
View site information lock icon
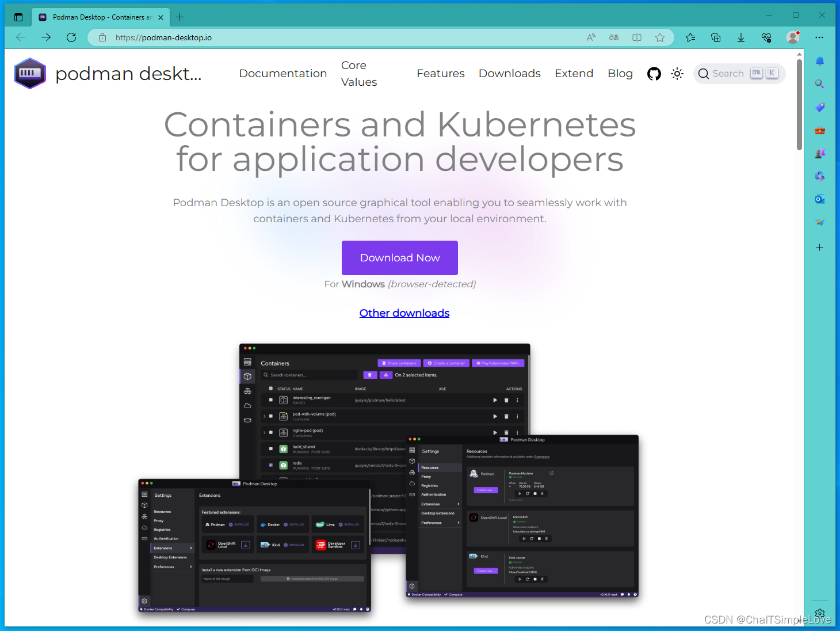pos(102,37)
